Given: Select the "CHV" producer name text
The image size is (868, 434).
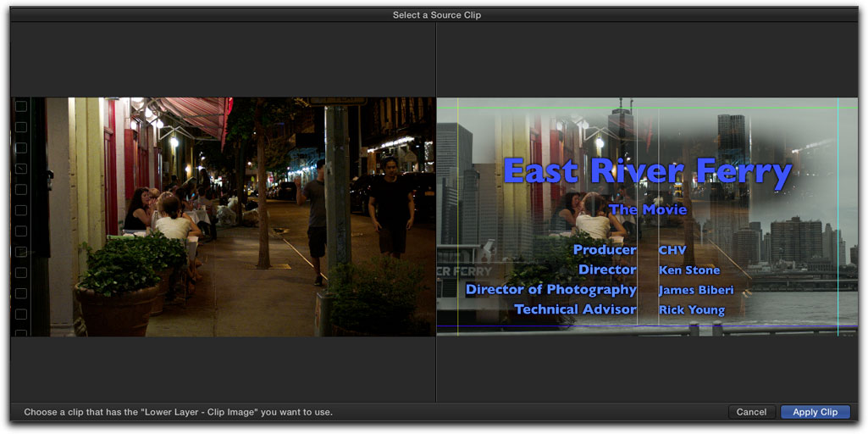Looking at the screenshot, I should 672,251.
